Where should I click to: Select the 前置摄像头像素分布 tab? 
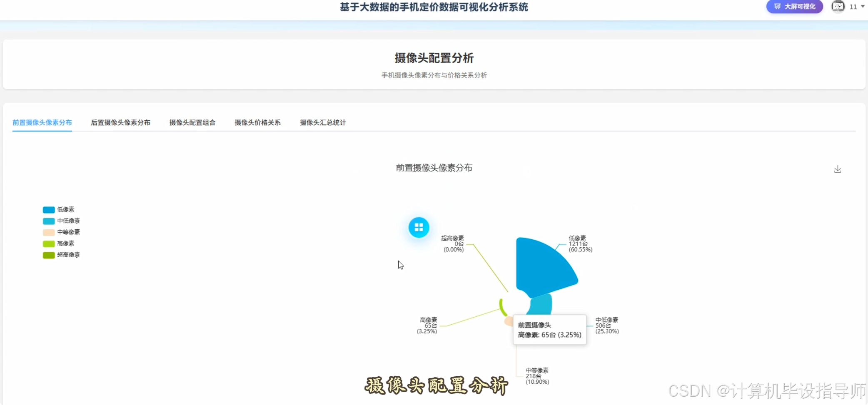(42, 122)
